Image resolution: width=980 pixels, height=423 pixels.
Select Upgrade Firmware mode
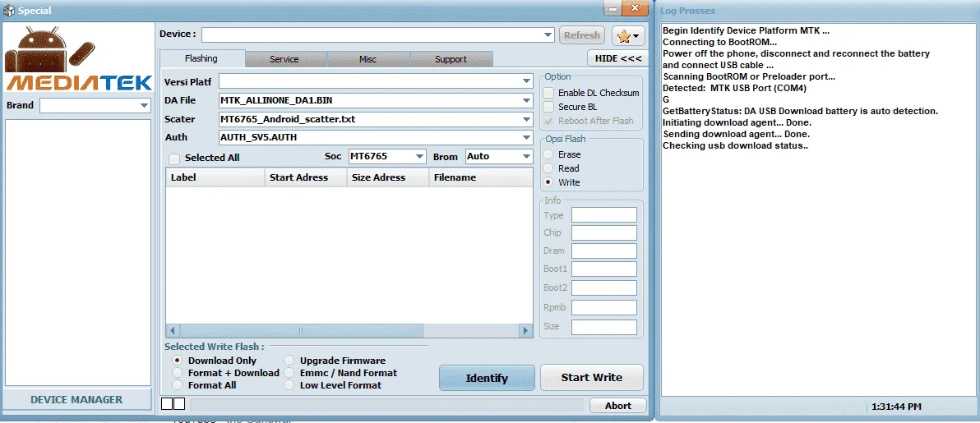click(x=289, y=361)
